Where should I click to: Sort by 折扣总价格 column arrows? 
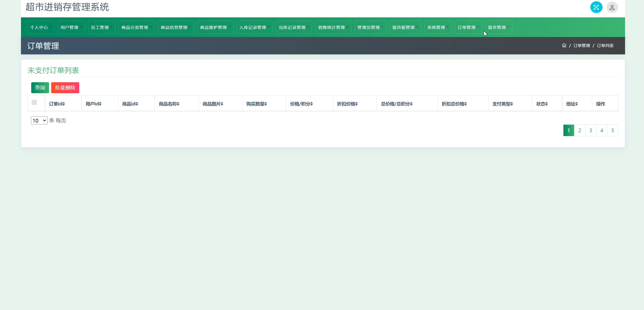click(x=465, y=104)
